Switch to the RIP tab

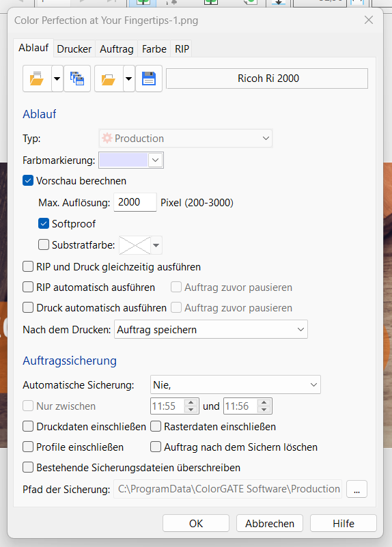182,49
